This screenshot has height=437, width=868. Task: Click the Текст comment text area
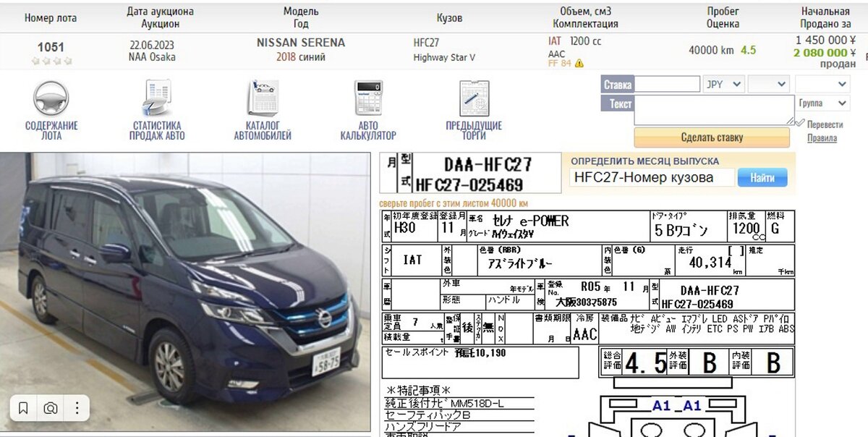point(715,110)
